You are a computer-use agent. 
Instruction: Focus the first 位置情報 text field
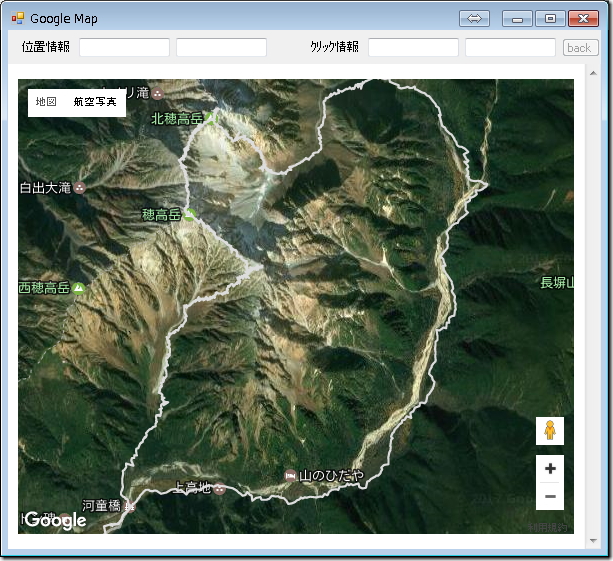pos(124,47)
